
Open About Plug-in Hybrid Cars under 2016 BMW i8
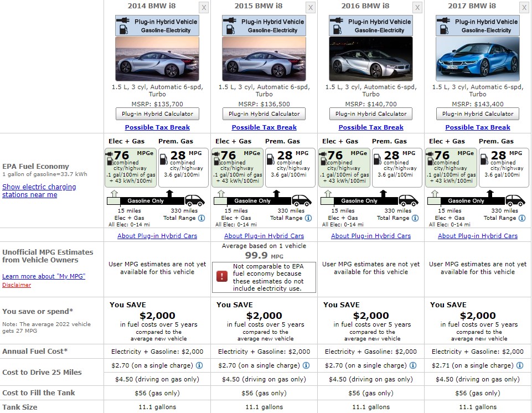click(x=371, y=236)
